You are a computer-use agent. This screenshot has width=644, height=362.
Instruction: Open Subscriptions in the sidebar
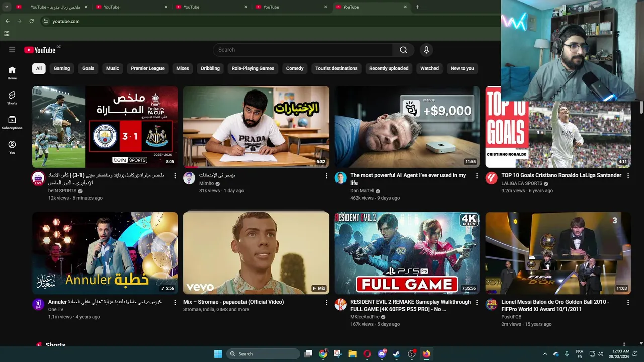pos(12,123)
